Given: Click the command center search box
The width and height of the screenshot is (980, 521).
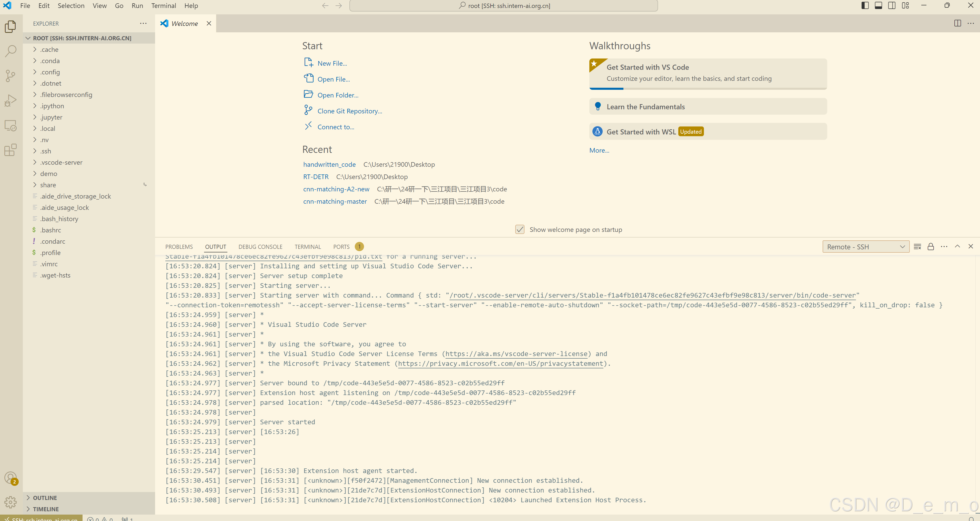Looking at the screenshot, I should [503, 6].
